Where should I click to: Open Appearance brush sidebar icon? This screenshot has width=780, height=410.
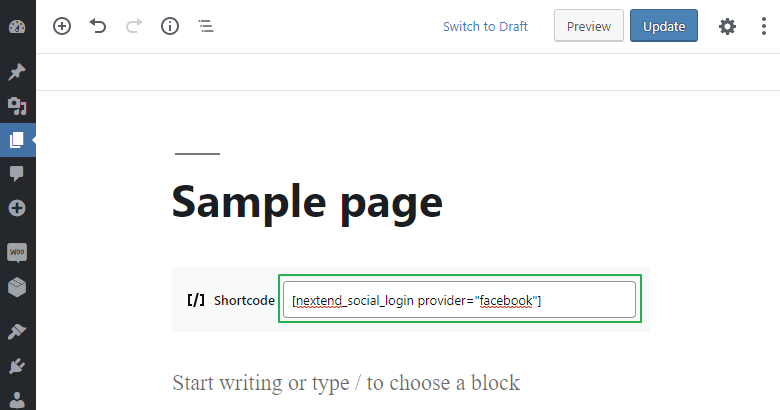[17, 331]
